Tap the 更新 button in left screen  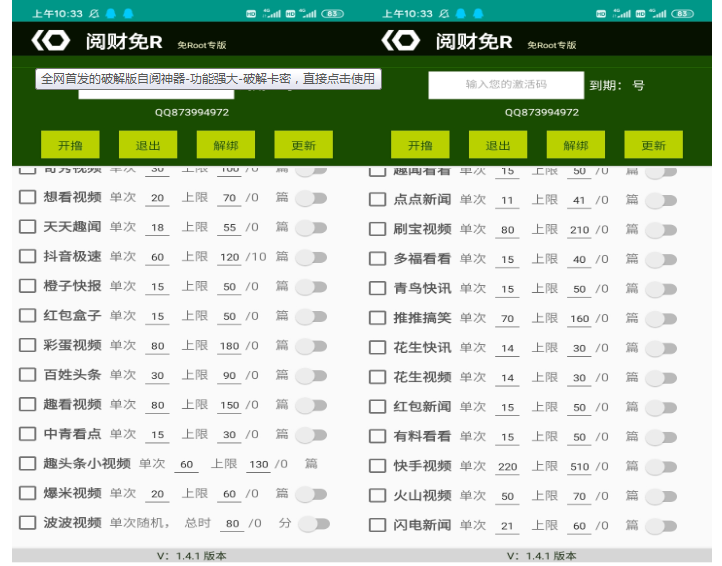[303, 145]
